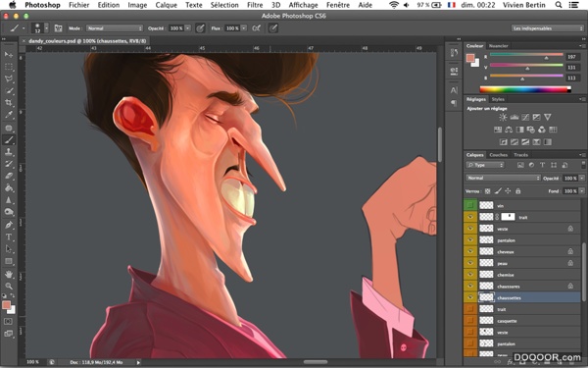Viewport: 588px width, 368px height.
Task: Open the brush Mode dropdown in options bar
Action: 115,28
